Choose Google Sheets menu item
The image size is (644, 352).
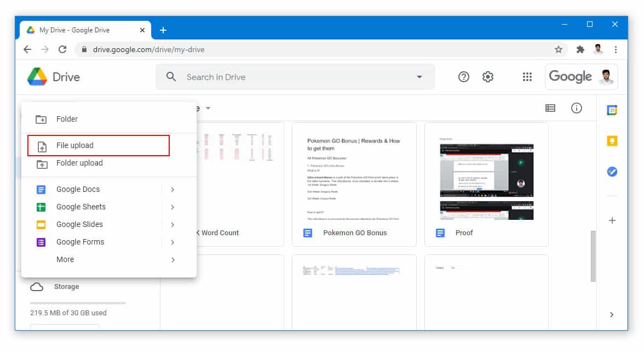[x=109, y=207]
